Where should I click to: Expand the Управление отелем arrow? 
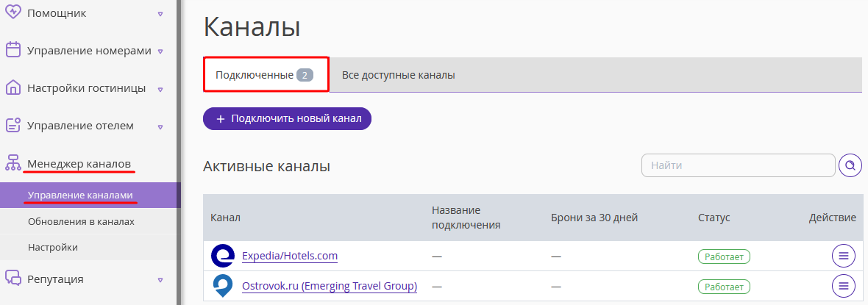point(160,126)
